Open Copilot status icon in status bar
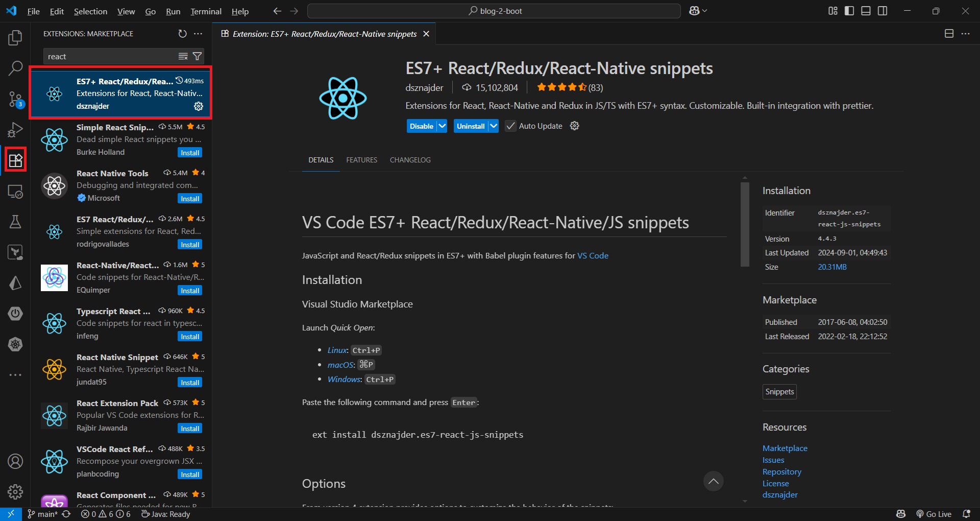The height and width of the screenshot is (521, 980). point(901,514)
